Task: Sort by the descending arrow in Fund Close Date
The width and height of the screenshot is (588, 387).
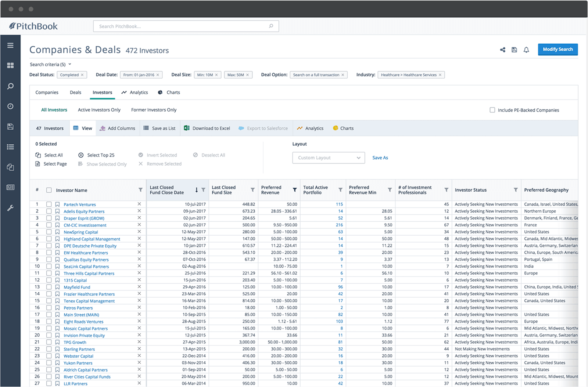Action: pyautogui.click(x=197, y=190)
